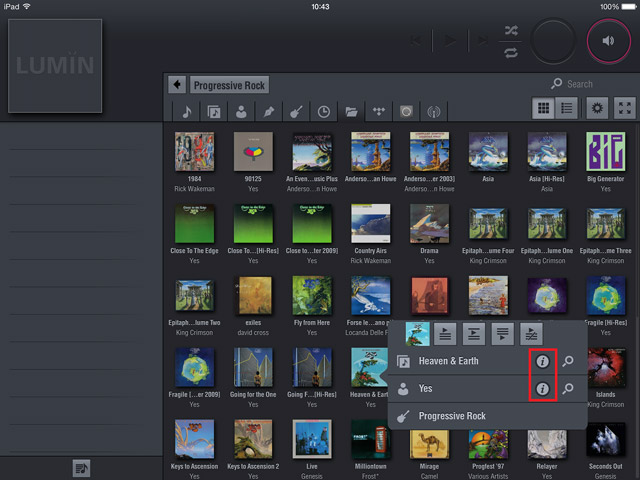Go back from Progressive Rock

pos(177,84)
